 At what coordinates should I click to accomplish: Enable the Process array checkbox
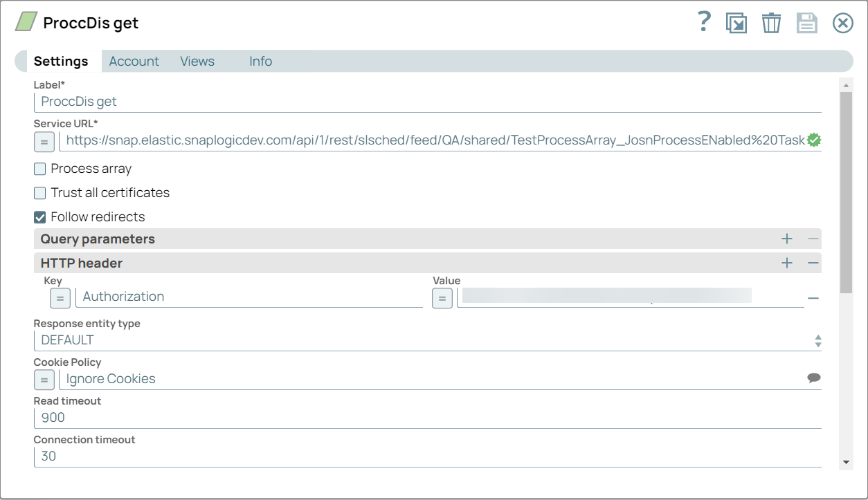[39, 168]
